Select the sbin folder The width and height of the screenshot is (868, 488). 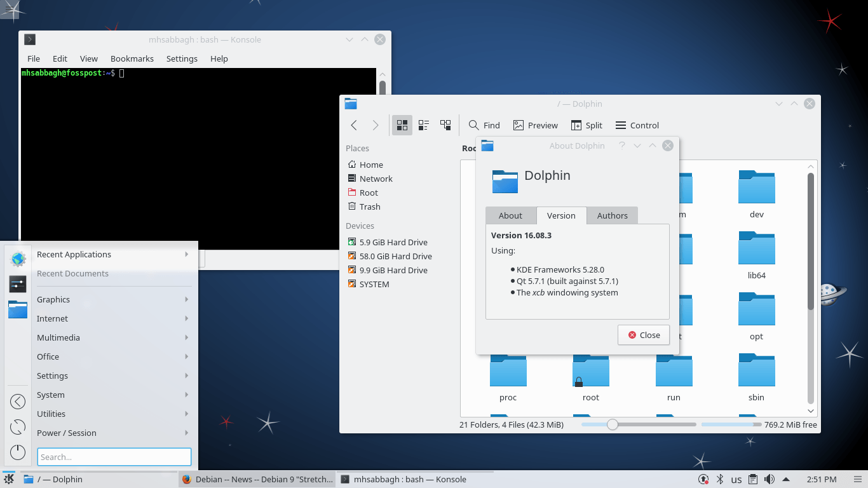(x=756, y=378)
